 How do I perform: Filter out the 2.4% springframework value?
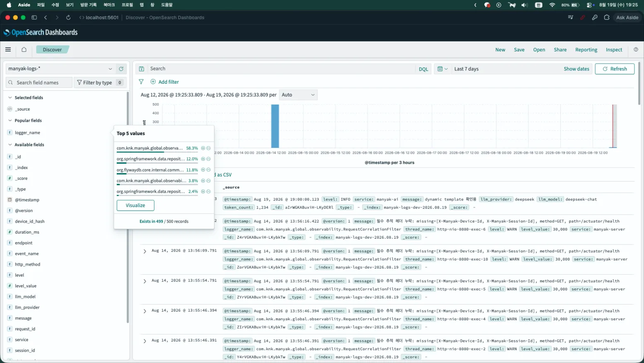209,191
